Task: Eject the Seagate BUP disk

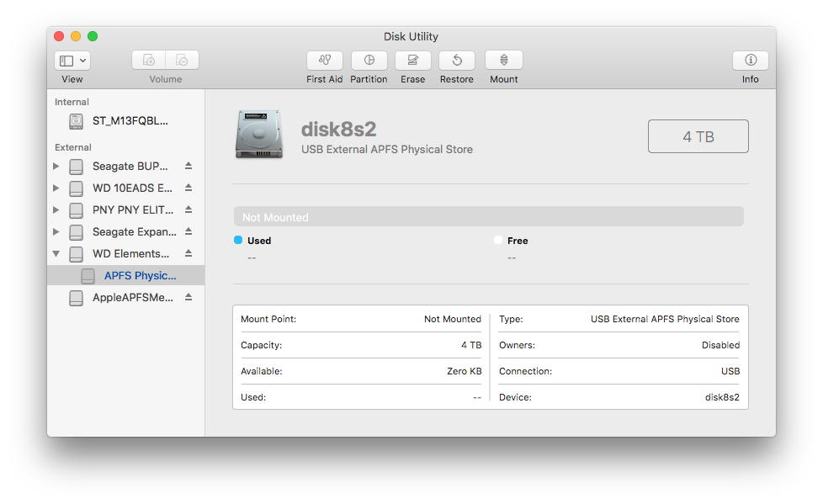Action: 188,166
